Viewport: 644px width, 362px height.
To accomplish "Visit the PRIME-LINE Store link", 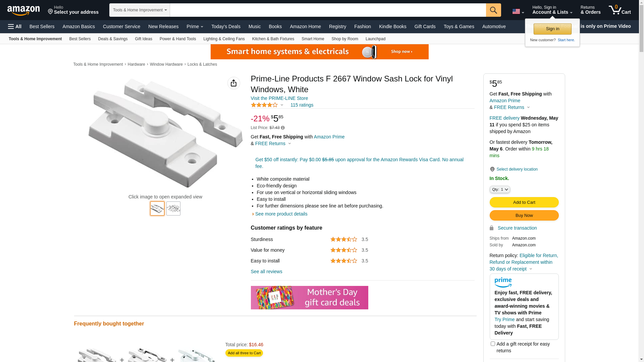I will (x=279, y=98).
